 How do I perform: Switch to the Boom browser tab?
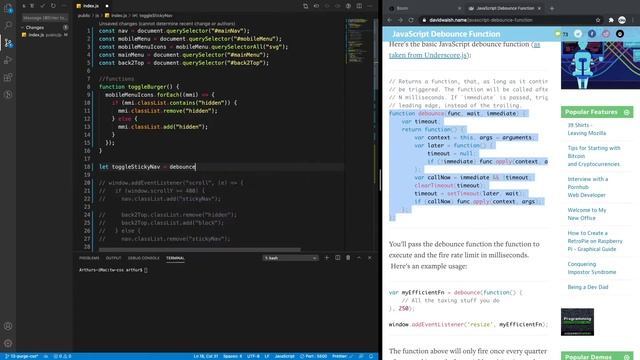424,8
